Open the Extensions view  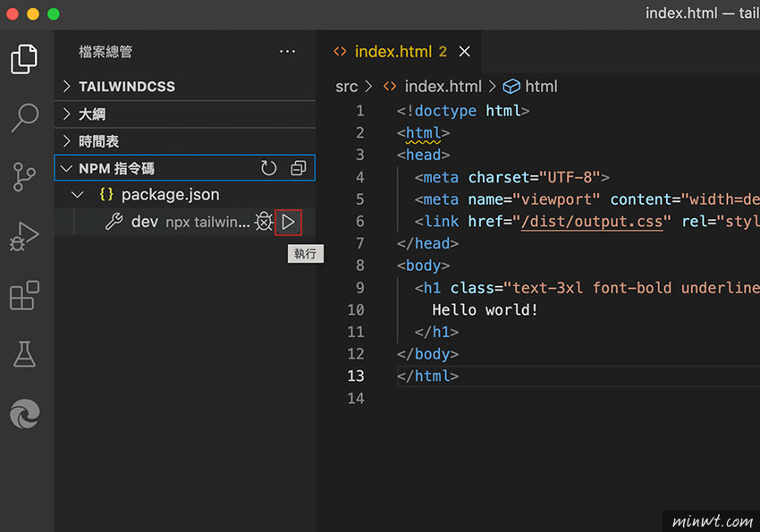pos(24,295)
